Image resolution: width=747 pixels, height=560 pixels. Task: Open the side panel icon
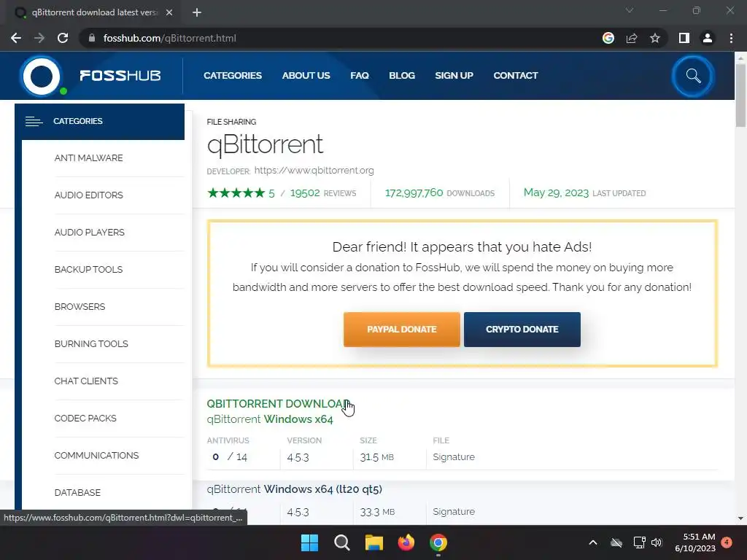(x=684, y=38)
